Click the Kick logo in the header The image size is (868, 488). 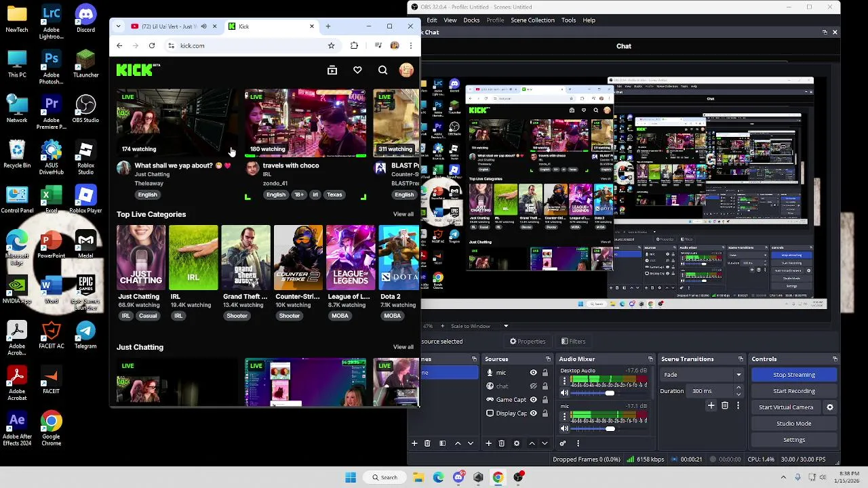(138, 70)
